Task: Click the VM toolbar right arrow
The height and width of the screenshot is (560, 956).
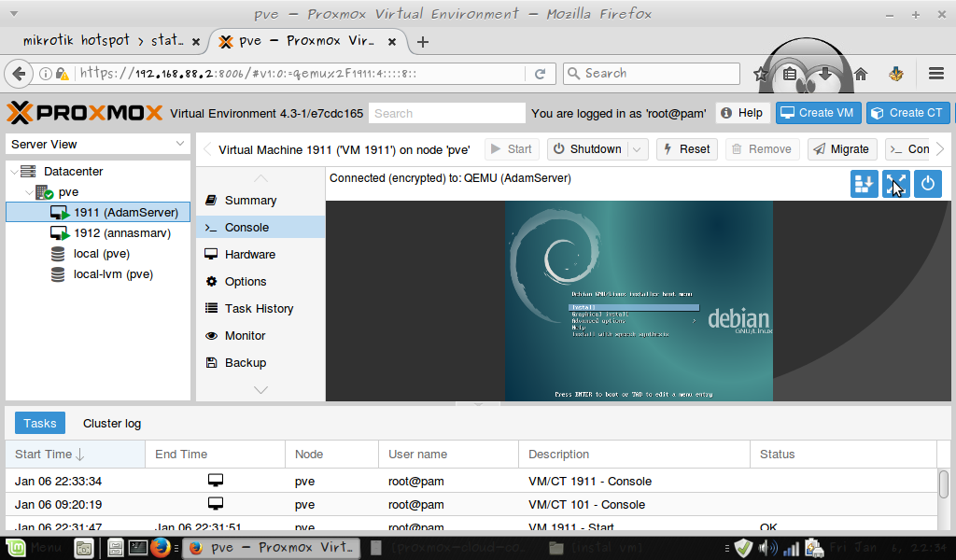Action: click(x=941, y=149)
